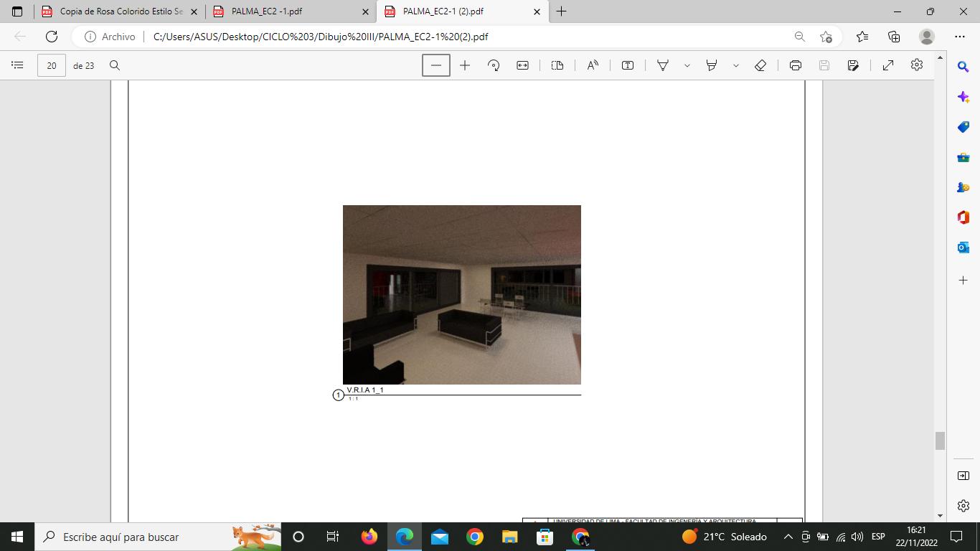The image size is (980, 551).
Task: Expand the Draw tool options dropdown
Action: [x=687, y=65]
